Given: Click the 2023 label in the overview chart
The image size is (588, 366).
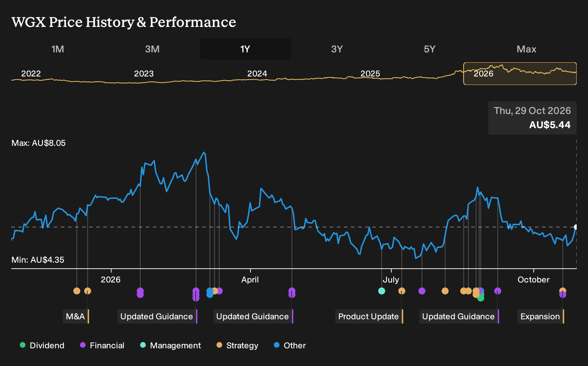Looking at the screenshot, I should (144, 74).
